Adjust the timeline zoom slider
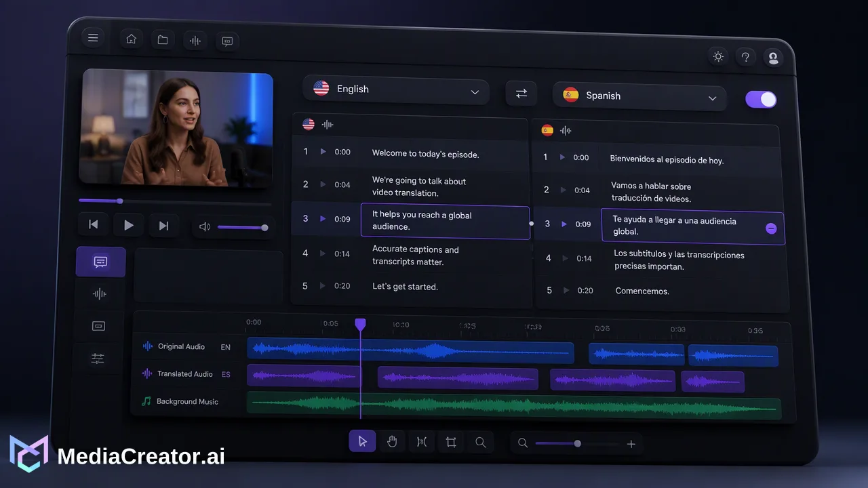Viewport: 868px width, 488px height. pos(576,444)
